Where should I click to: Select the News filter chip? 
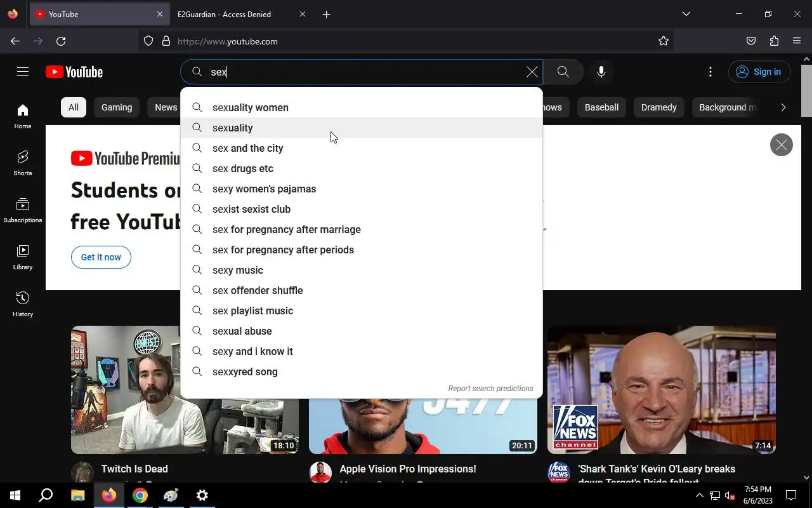click(x=166, y=107)
